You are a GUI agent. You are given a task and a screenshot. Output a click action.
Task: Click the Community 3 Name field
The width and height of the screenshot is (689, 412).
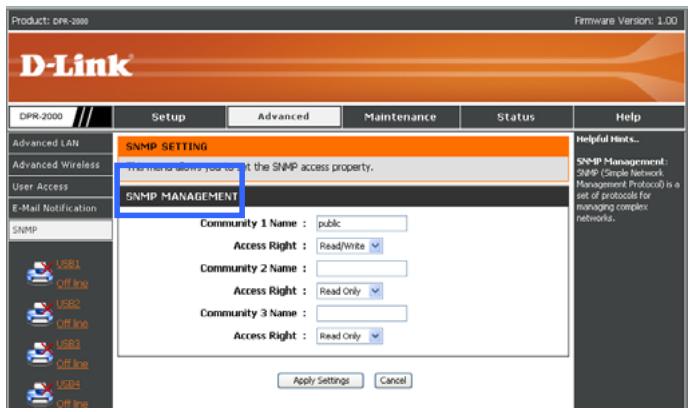click(362, 313)
